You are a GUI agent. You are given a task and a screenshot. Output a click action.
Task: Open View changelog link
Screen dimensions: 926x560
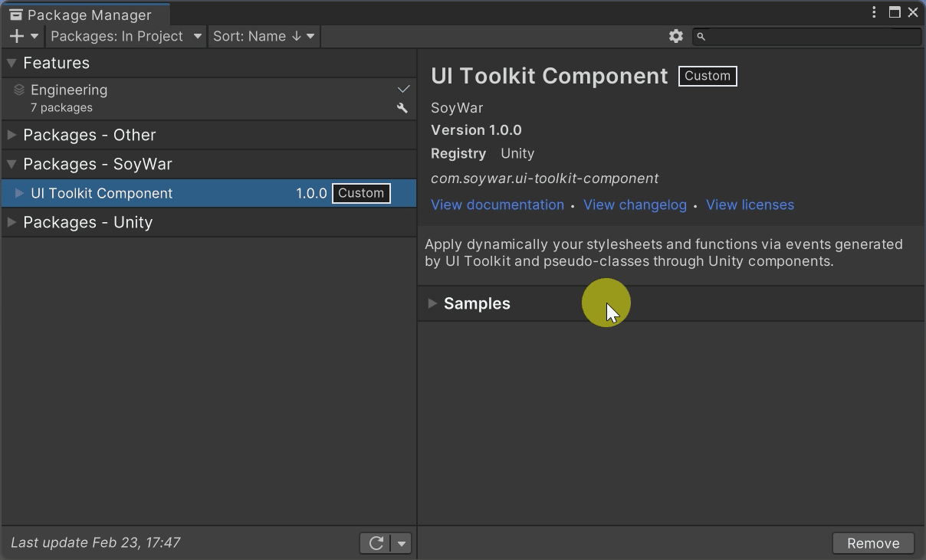635,205
